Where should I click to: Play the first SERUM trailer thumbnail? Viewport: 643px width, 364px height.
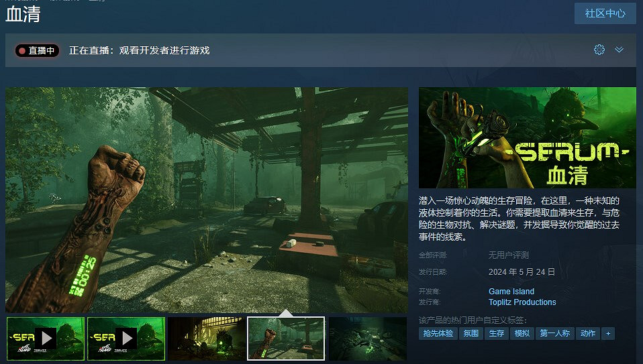tap(46, 339)
